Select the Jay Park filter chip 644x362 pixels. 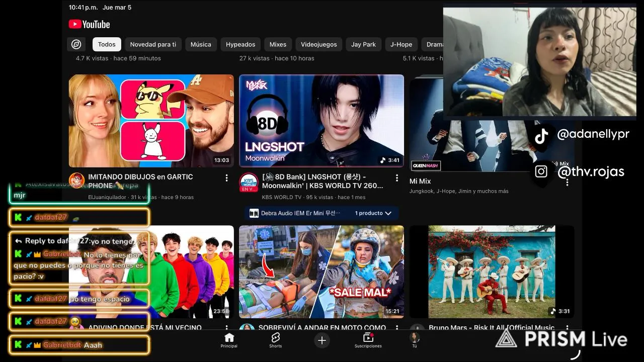(x=363, y=44)
